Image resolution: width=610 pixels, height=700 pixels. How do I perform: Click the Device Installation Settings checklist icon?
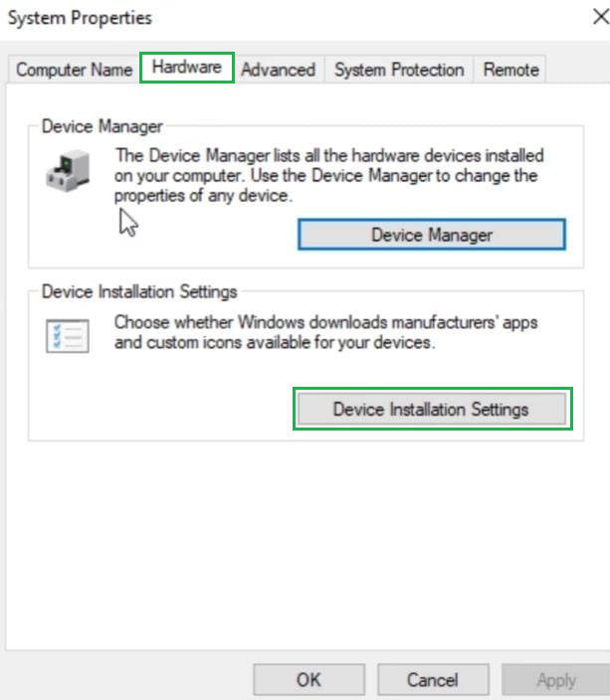68,336
